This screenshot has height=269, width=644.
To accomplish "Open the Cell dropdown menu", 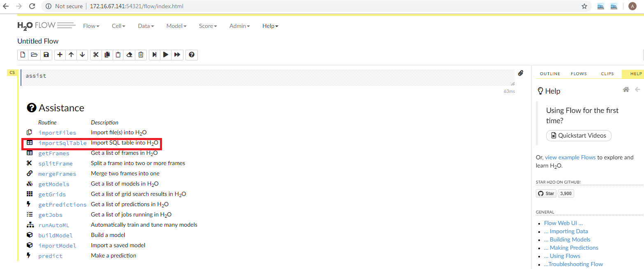I will pyautogui.click(x=118, y=26).
